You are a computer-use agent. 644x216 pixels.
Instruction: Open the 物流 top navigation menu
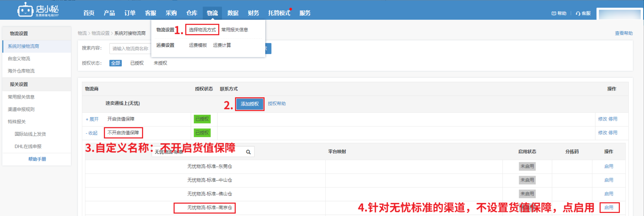(x=212, y=13)
